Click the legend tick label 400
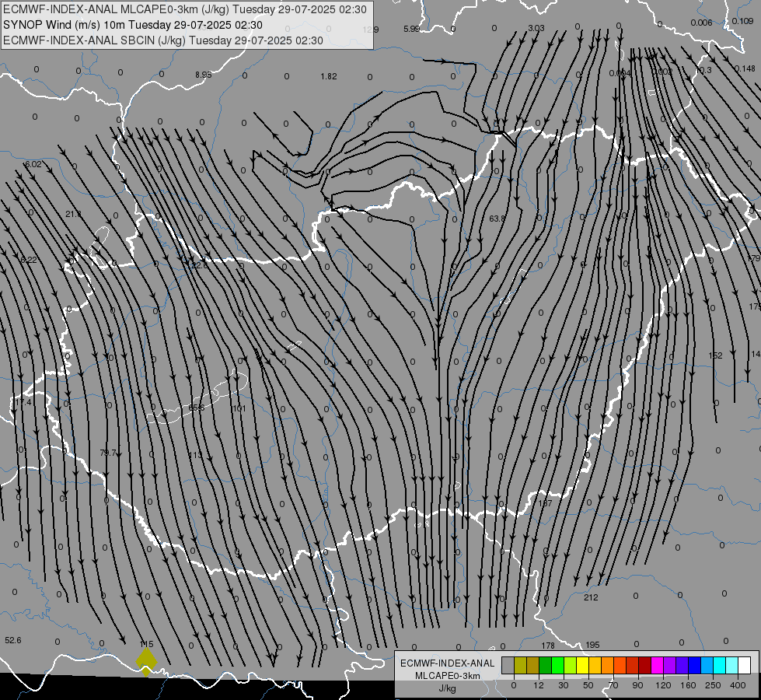 (x=738, y=685)
